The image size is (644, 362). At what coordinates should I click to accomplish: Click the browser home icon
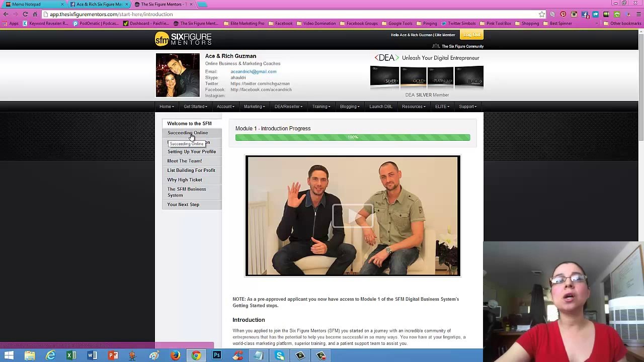[x=35, y=14]
